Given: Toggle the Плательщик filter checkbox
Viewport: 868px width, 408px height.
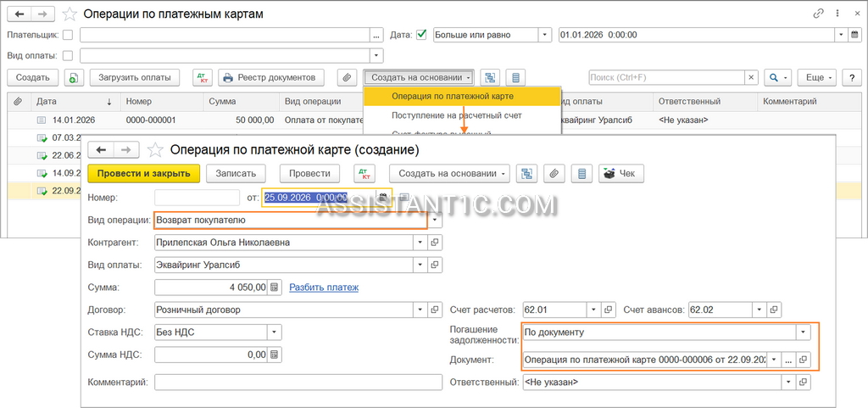Looking at the screenshot, I should pos(68,35).
